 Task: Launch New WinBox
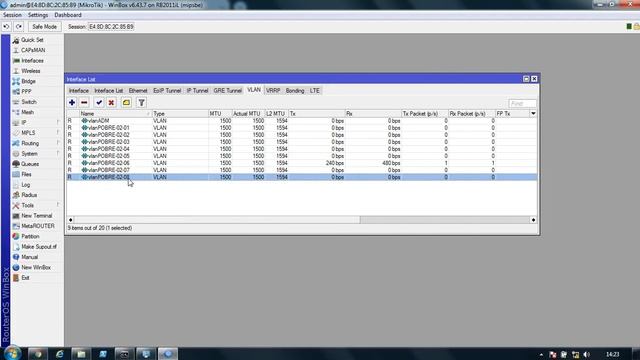36,267
